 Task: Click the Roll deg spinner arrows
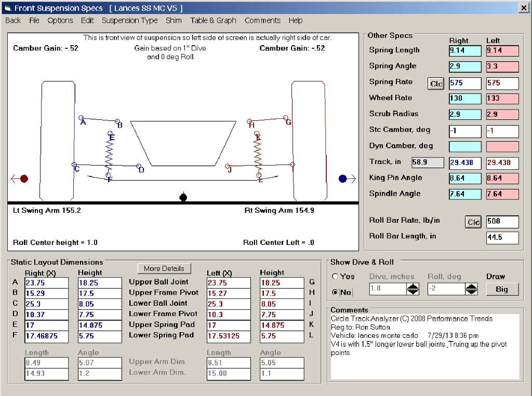pyautogui.click(x=471, y=289)
